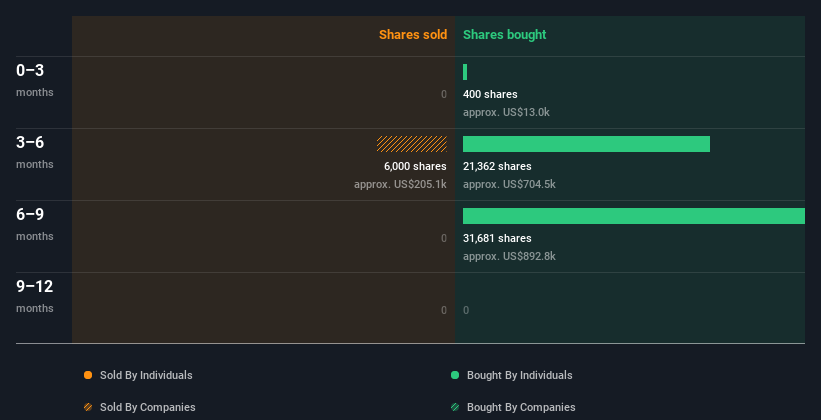Select the Bought By Individuals legend label

(519, 375)
